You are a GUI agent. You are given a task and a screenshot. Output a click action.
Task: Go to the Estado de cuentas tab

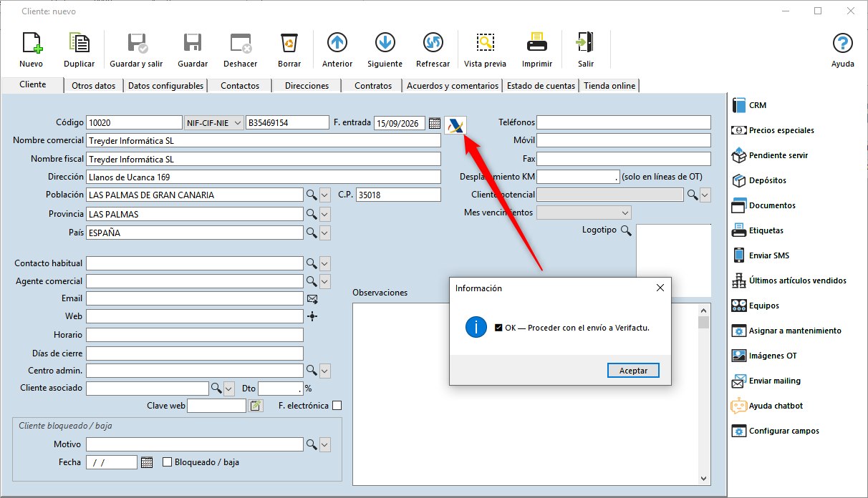click(541, 86)
